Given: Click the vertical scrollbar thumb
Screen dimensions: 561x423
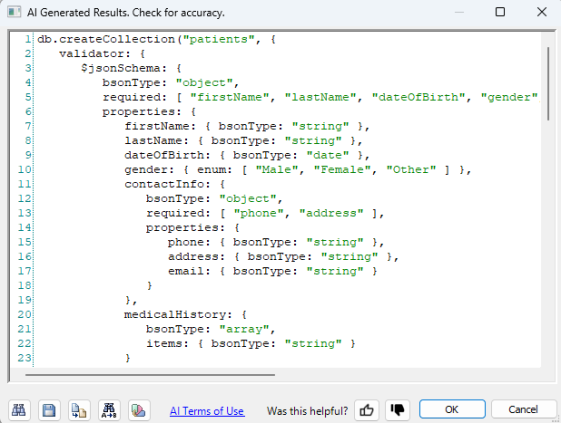Looking at the screenshot, I should (548, 83).
